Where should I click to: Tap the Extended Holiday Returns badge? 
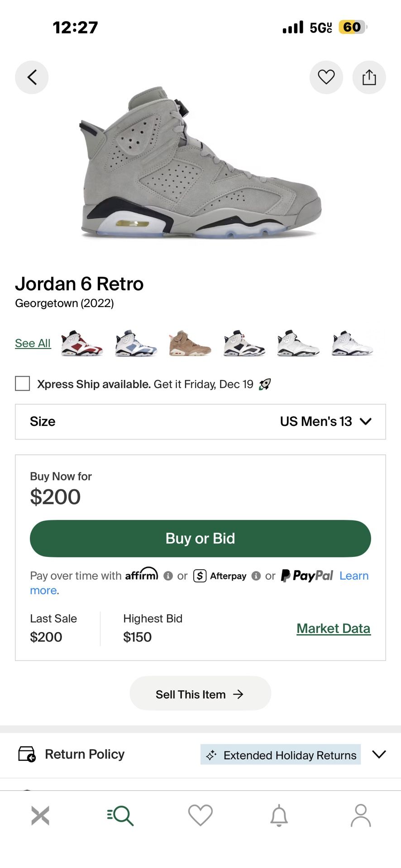[281, 755]
